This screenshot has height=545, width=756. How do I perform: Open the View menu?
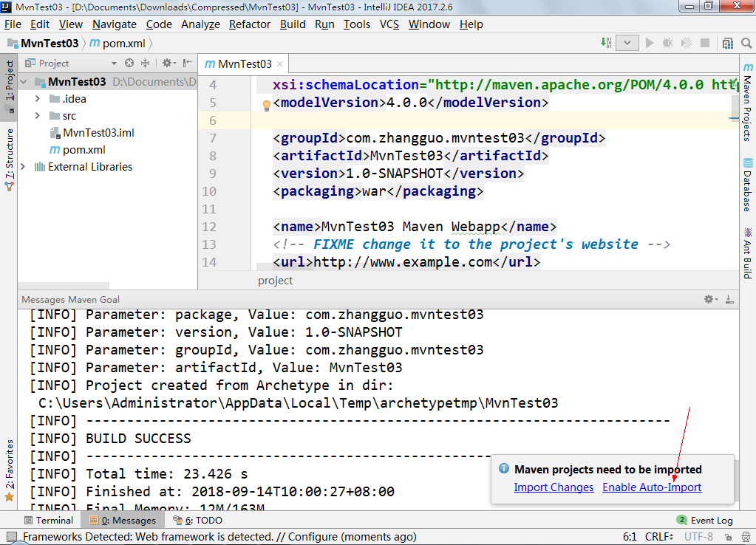click(71, 24)
